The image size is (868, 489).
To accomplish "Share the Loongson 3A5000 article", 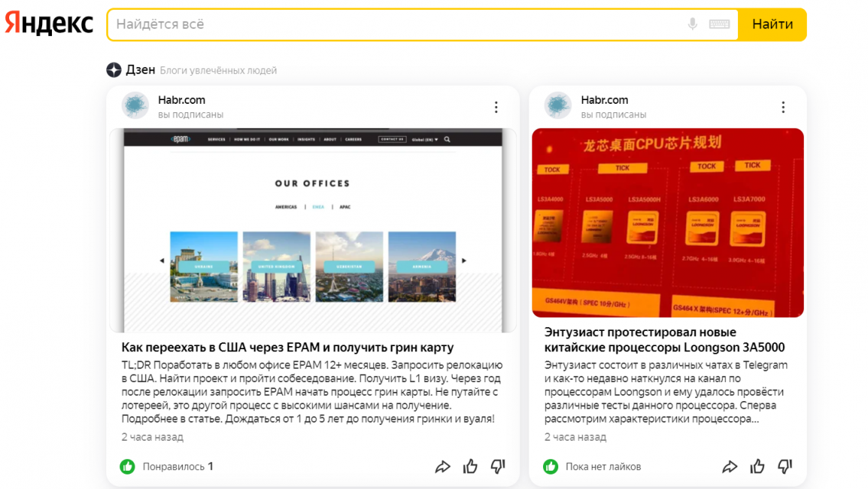I will [730, 466].
